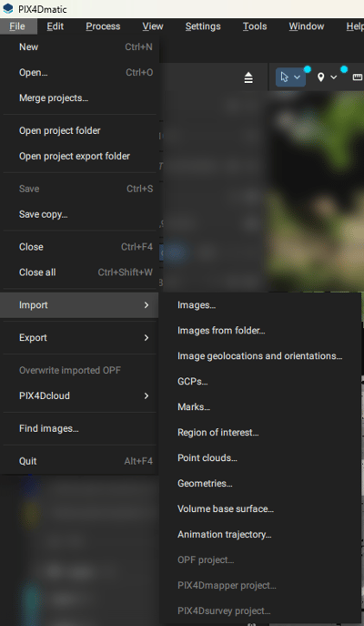The image size is (364, 626).
Task: Choose Volume base surface... import option
Action: (260, 509)
